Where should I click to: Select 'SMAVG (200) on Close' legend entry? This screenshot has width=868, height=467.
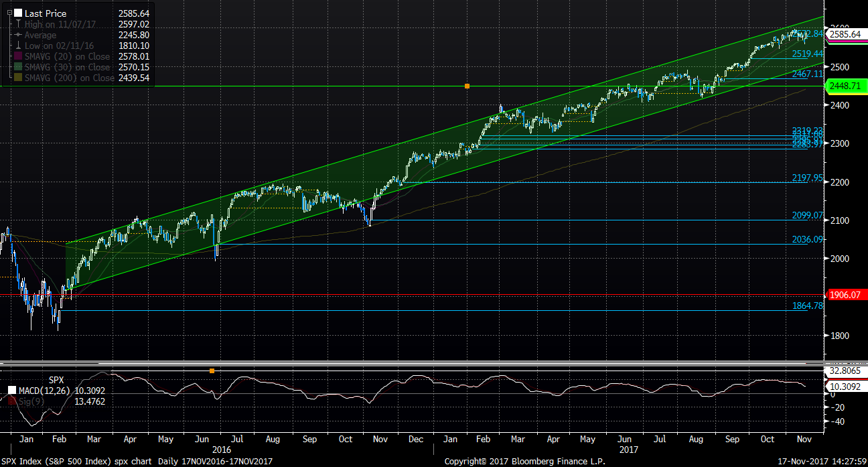pos(70,78)
